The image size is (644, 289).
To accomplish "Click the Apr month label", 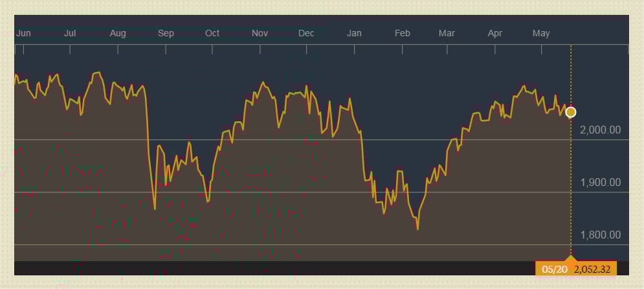I will pyautogui.click(x=495, y=34).
